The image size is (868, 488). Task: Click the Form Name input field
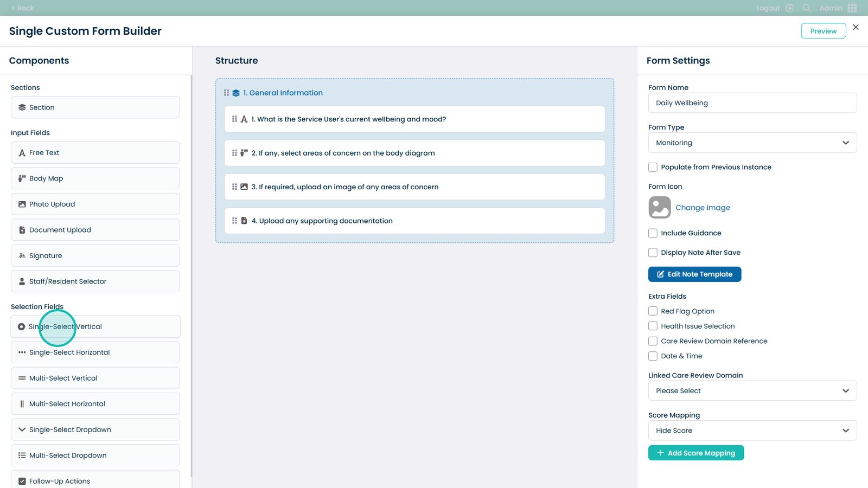pos(752,103)
